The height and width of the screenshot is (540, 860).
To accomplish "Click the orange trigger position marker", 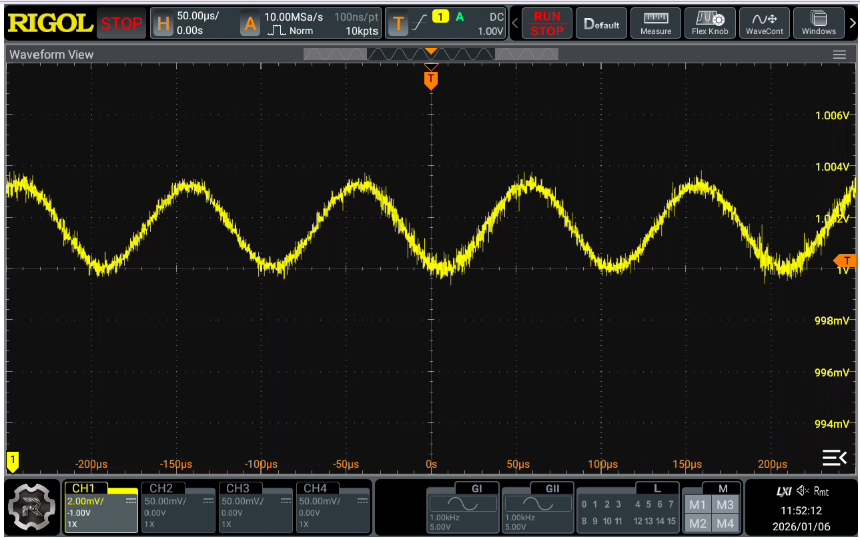I will pos(431,79).
